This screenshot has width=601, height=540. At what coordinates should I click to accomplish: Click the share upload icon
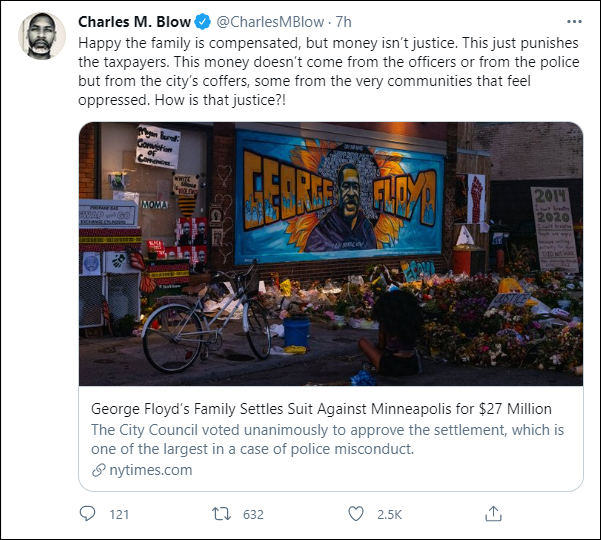(492, 514)
